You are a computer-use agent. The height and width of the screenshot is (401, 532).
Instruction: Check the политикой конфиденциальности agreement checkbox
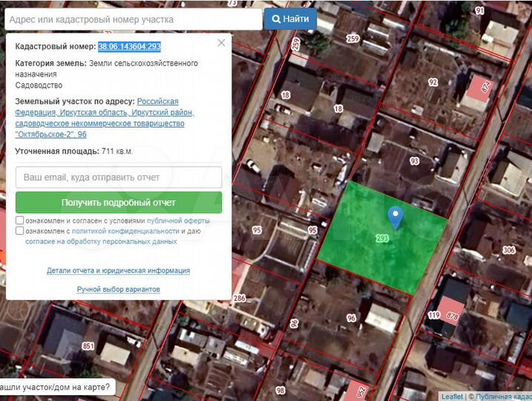point(20,231)
